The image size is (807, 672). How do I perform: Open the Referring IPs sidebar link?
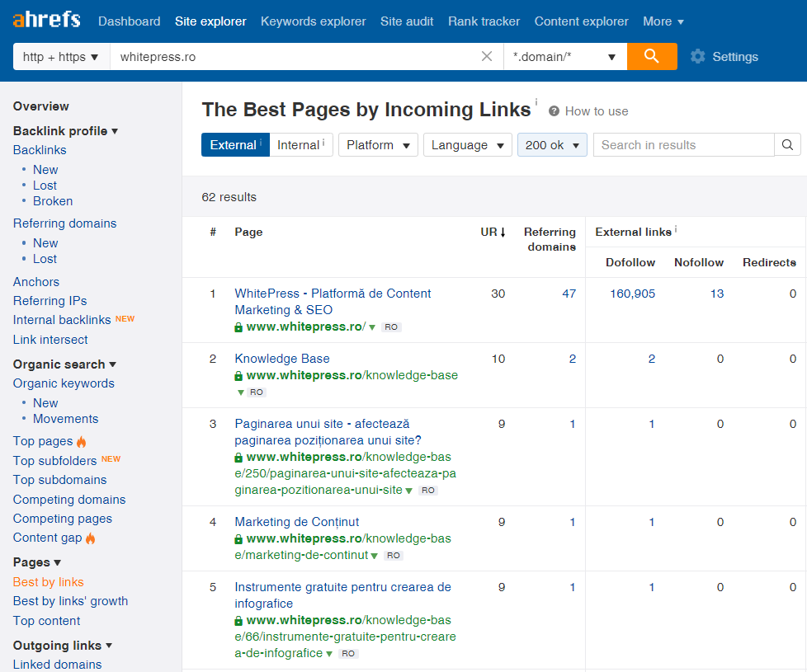(50, 301)
